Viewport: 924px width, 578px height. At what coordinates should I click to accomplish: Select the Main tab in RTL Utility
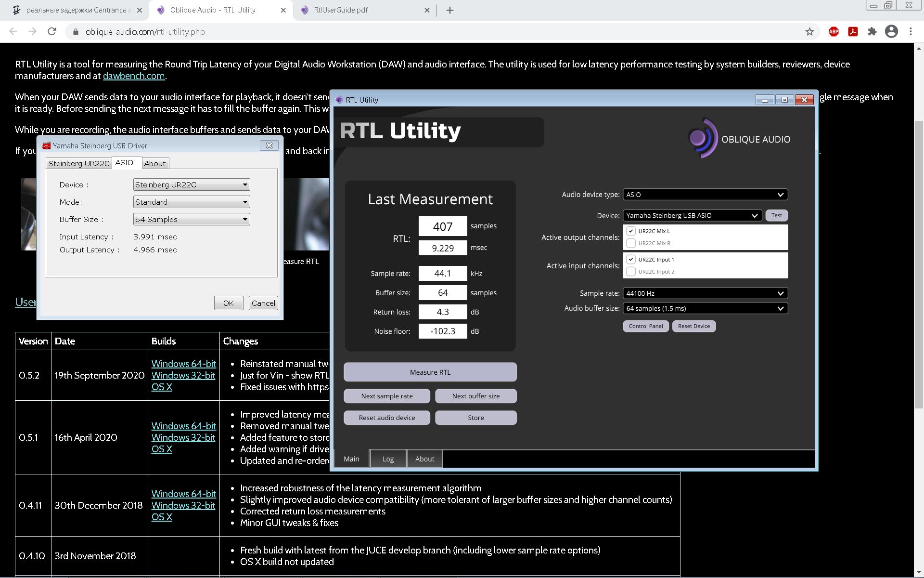351,459
